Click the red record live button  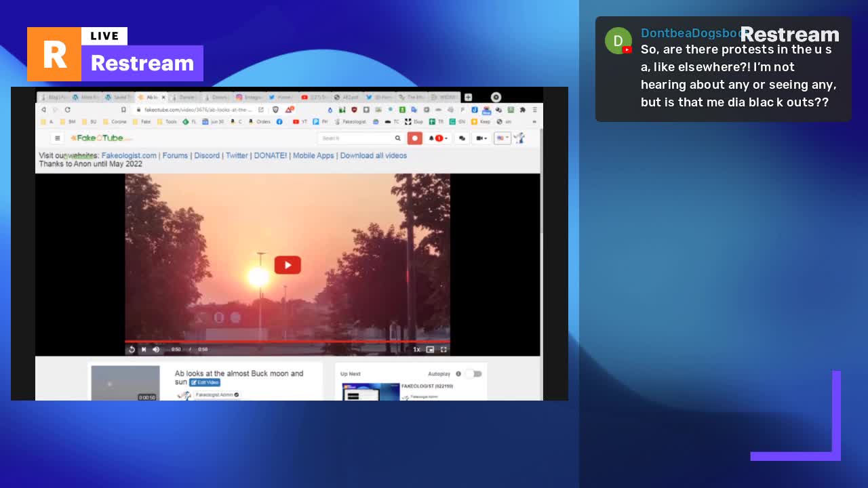point(415,138)
